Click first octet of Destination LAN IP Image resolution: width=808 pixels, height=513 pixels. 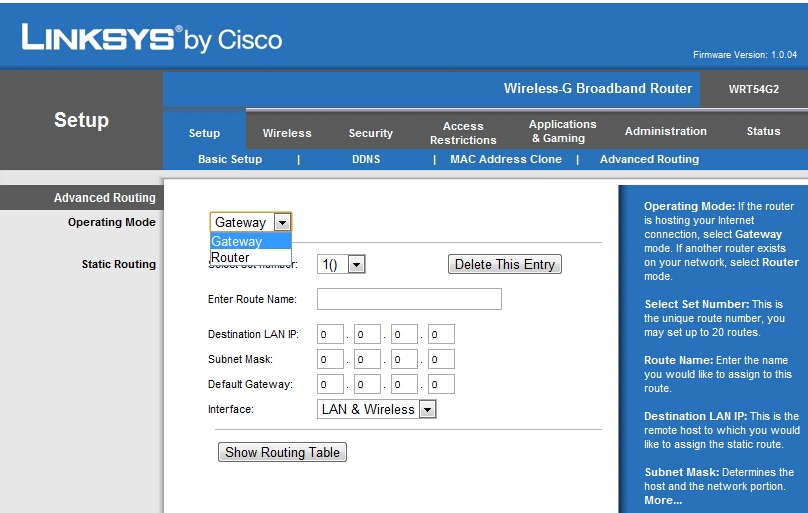coord(330,334)
